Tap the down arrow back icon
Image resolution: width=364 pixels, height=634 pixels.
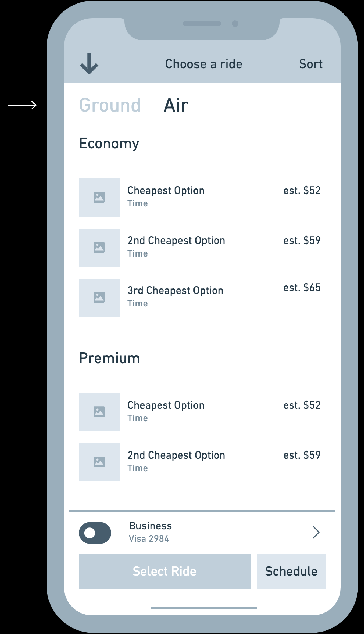click(x=89, y=64)
